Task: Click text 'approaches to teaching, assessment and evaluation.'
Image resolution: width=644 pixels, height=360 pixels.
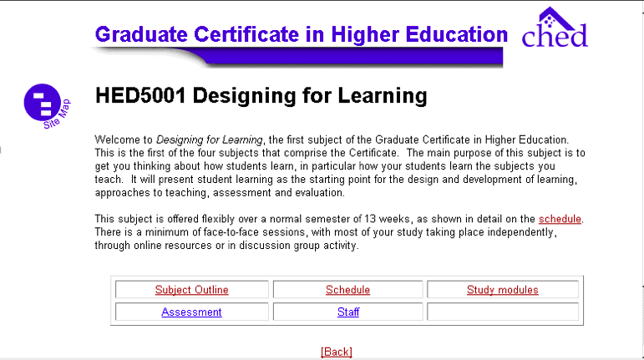Action: click(220, 192)
